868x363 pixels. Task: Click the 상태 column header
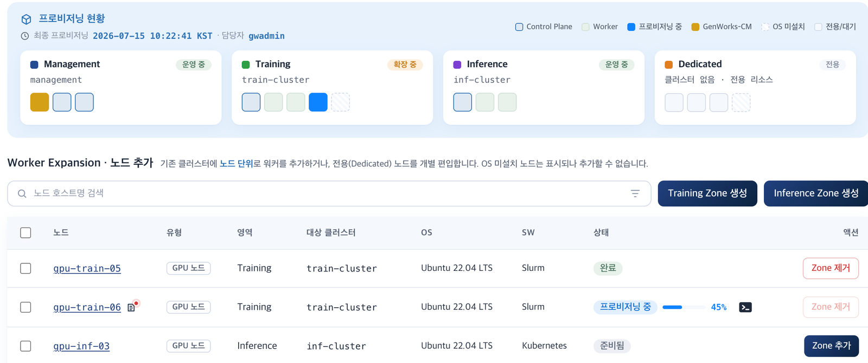point(601,232)
